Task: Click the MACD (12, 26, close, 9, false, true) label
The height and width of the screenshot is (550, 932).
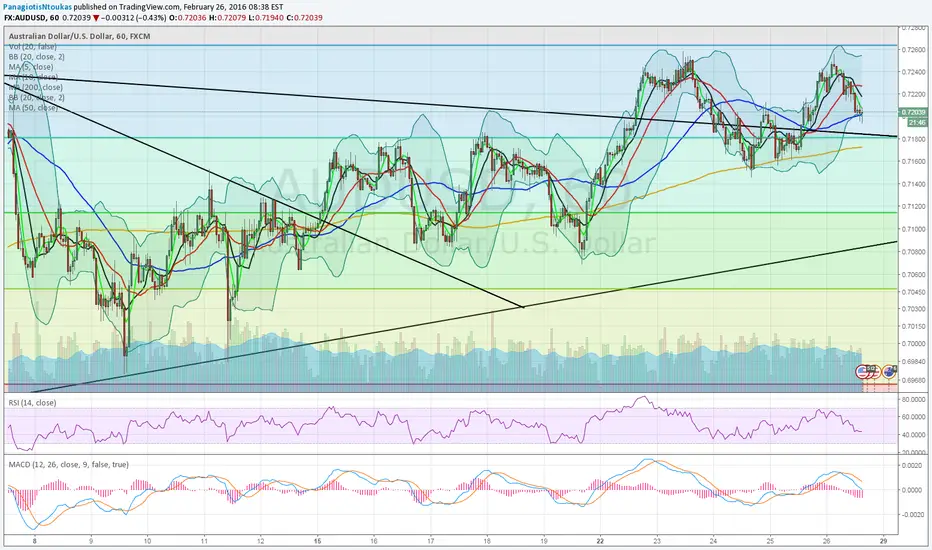Action: coord(68,464)
